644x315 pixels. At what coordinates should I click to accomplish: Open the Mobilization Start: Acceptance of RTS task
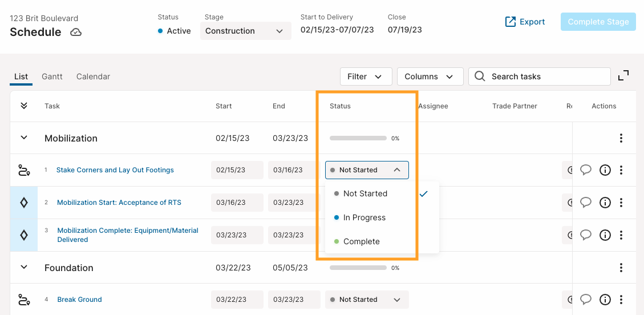(119, 203)
